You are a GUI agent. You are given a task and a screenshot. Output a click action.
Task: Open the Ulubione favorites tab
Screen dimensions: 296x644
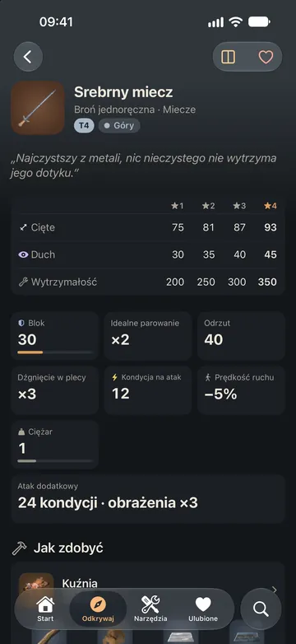(x=203, y=609)
